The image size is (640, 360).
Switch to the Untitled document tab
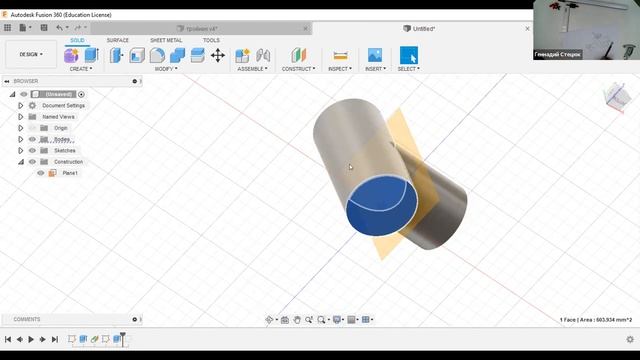[x=419, y=29]
